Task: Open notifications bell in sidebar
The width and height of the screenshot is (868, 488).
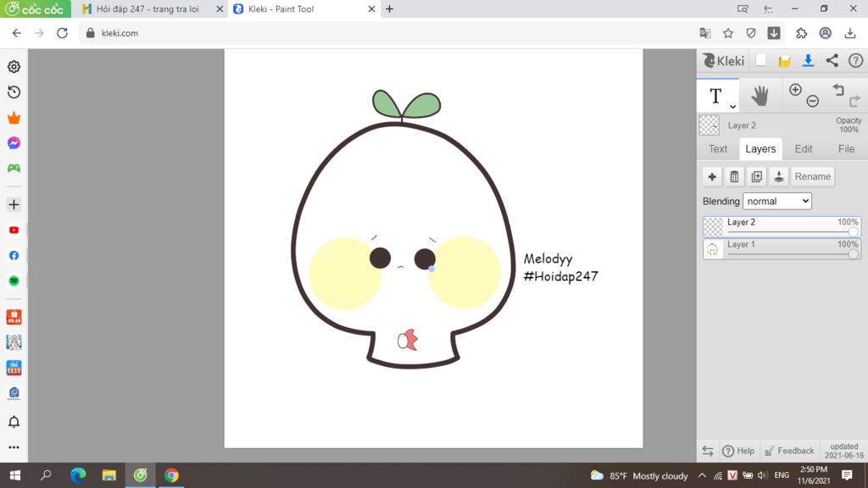Action: (14, 422)
